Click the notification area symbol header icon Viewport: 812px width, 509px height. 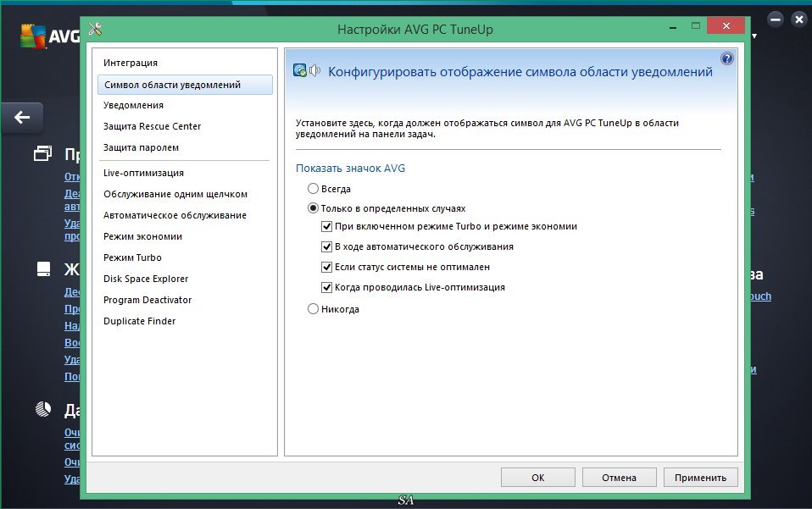tap(300, 70)
